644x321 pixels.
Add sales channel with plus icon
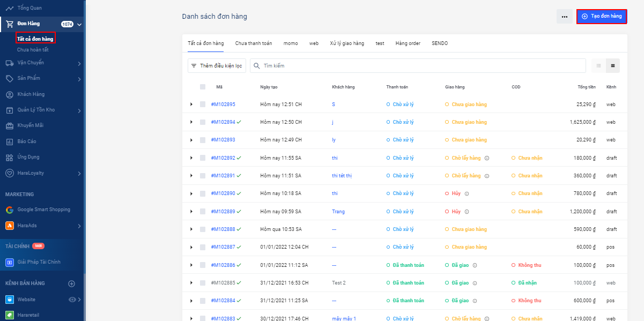(x=71, y=283)
